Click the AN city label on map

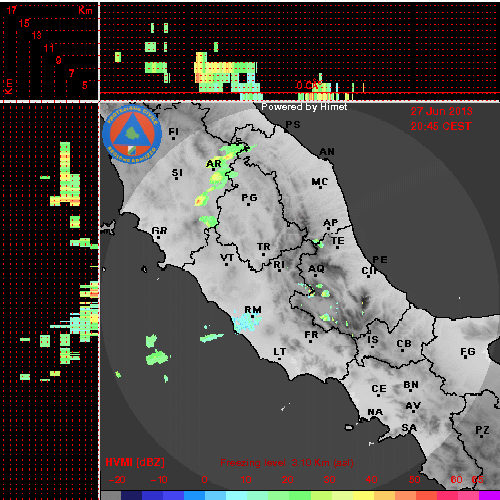point(327,152)
